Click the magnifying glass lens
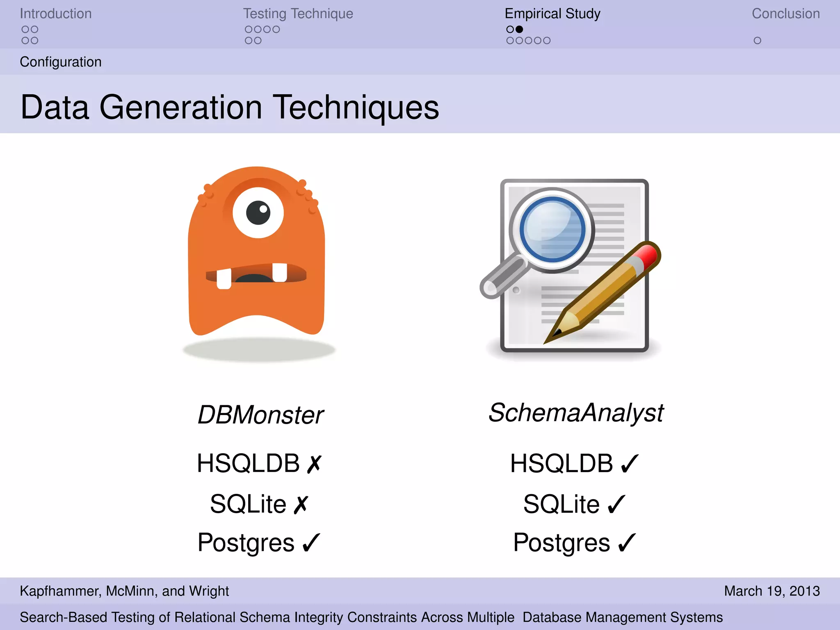This screenshot has height=630, width=840. pos(552,230)
